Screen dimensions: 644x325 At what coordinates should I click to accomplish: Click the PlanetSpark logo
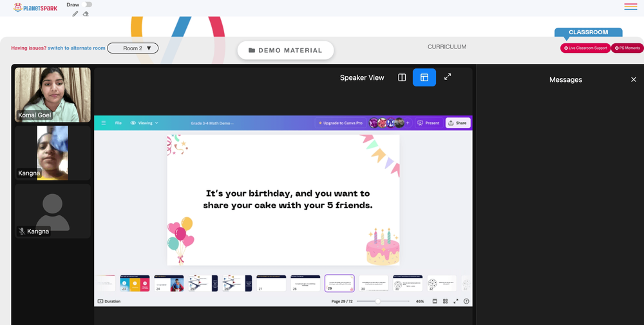(x=35, y=7)
